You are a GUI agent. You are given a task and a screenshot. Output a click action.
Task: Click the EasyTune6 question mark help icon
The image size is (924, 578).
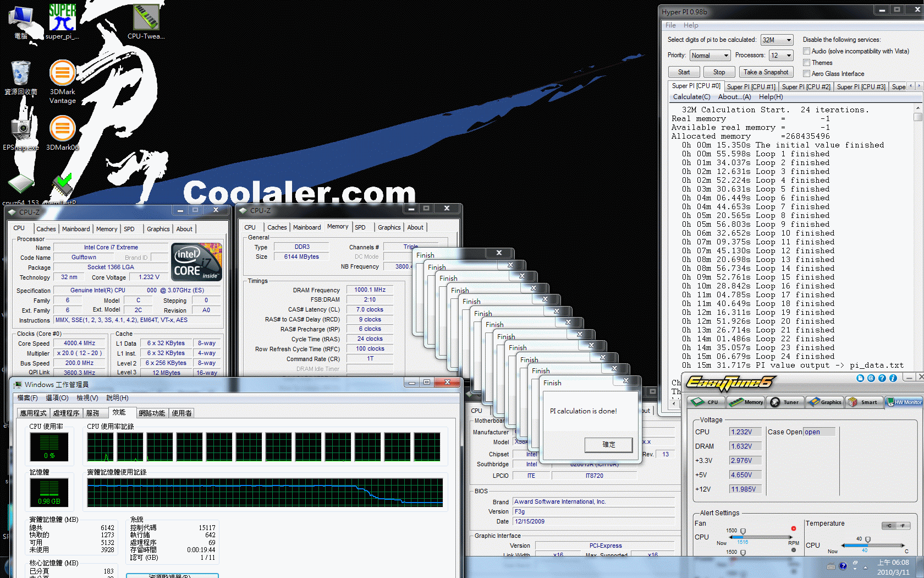pyautogui.click(x=882, y=378)
